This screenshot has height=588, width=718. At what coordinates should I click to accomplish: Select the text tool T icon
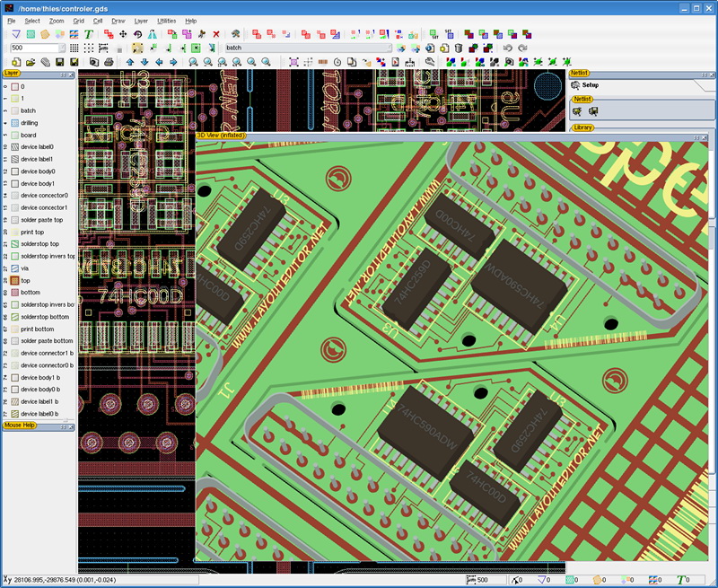click(89, 34)
